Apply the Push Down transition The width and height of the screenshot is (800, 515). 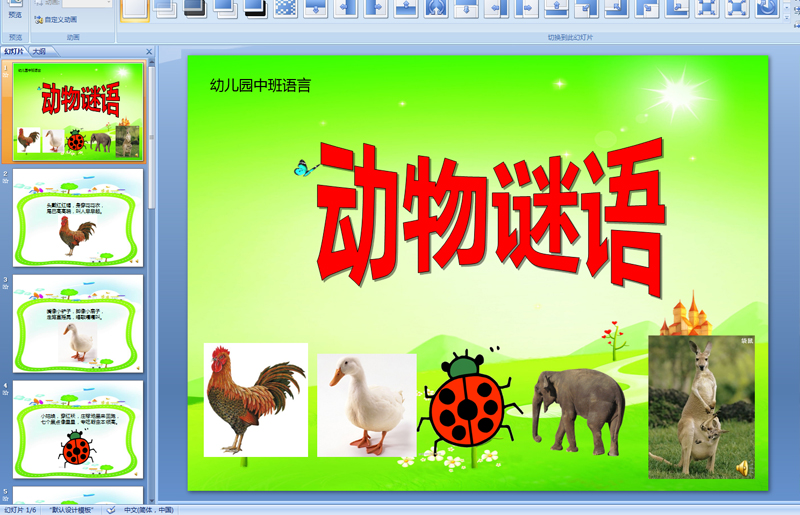tap(466, 8)
